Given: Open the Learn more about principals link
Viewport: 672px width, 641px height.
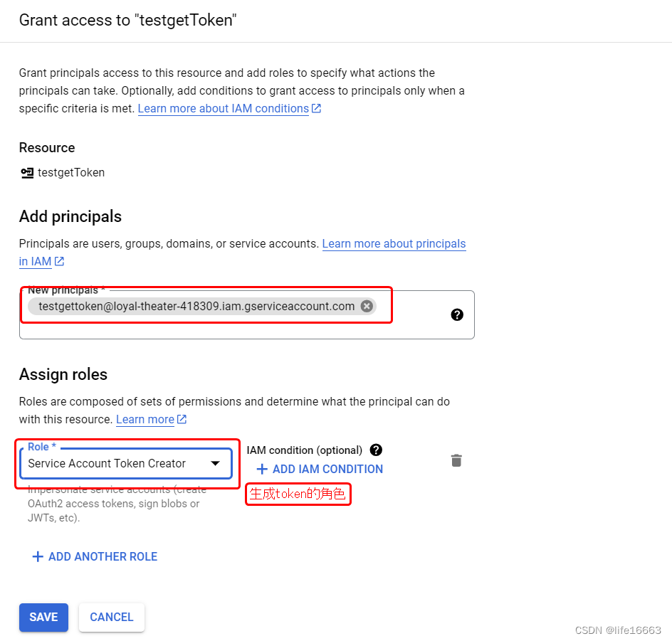Looking at the screenshot, I should [x=394, y=243].
